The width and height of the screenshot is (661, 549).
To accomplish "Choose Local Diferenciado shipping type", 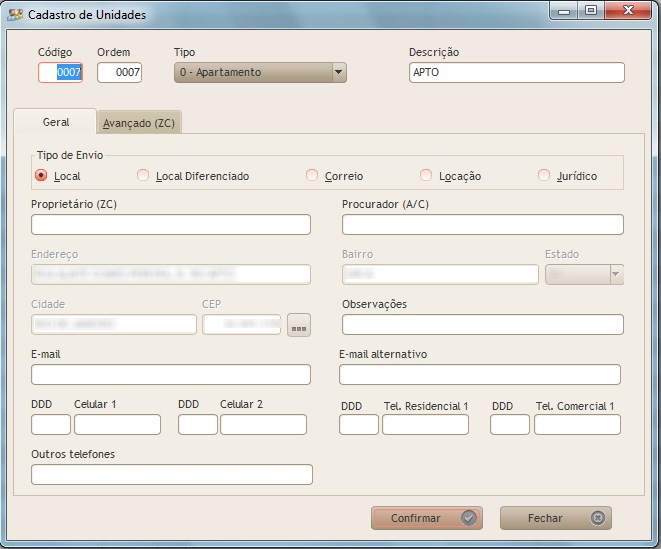I will [144, 175].
